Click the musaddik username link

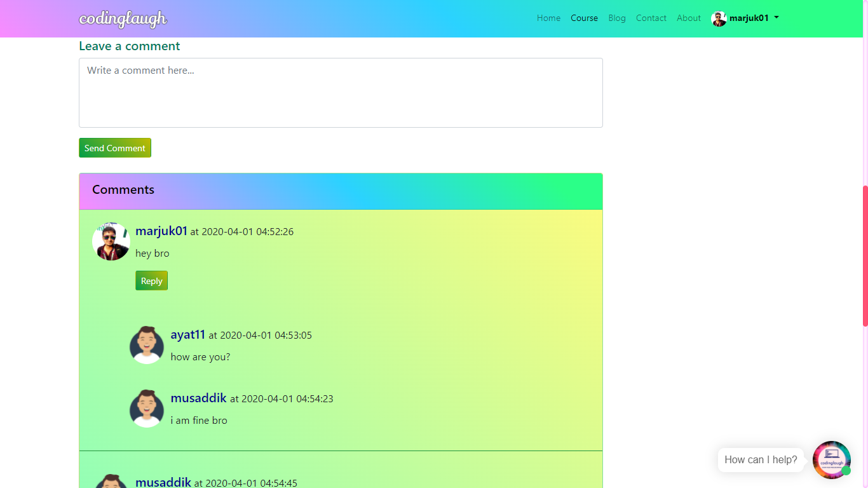pyautogui.click(x=198, y=398)
